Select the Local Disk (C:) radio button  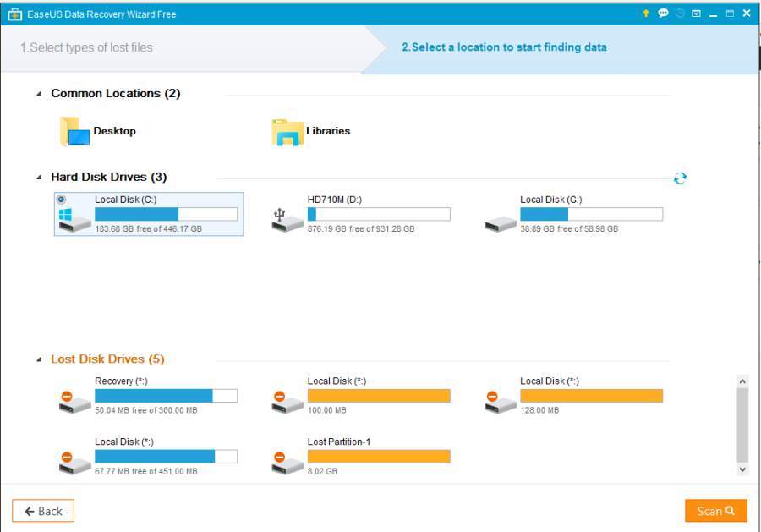[x=61, y=199]
